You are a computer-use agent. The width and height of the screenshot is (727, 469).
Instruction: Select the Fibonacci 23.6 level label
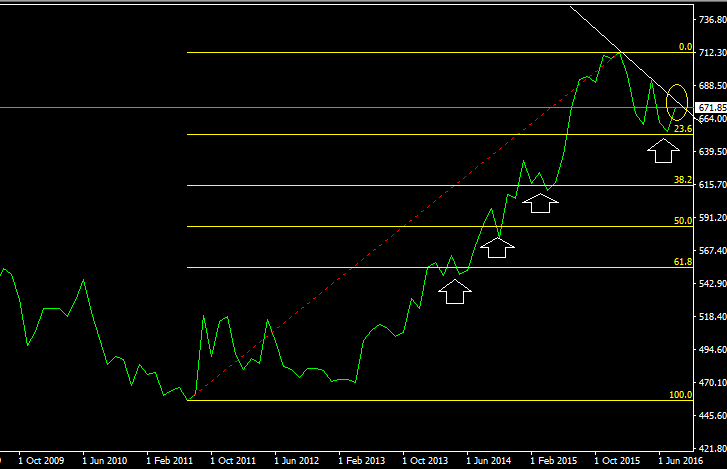(x=683, y=128)
